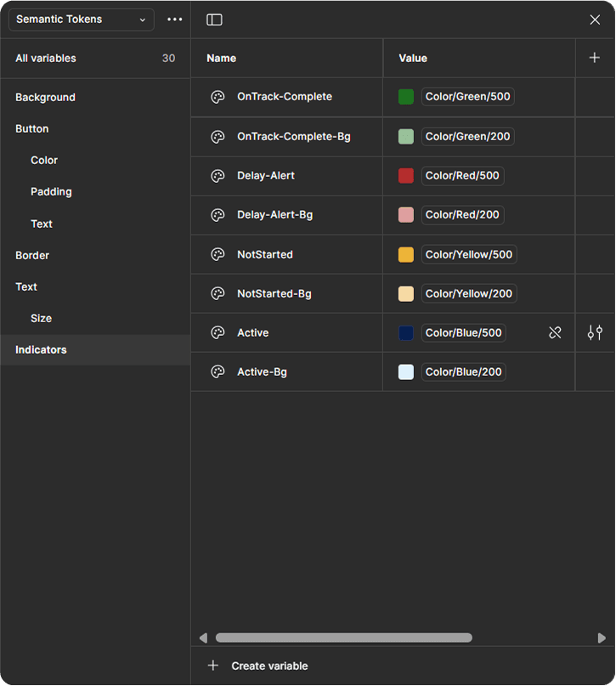Image resolution: width=616 pixels, height=686 pixels.
Task: Click the palette icon beside Delay-Alert
Action: pyautogui.click(x=218, y=176)
